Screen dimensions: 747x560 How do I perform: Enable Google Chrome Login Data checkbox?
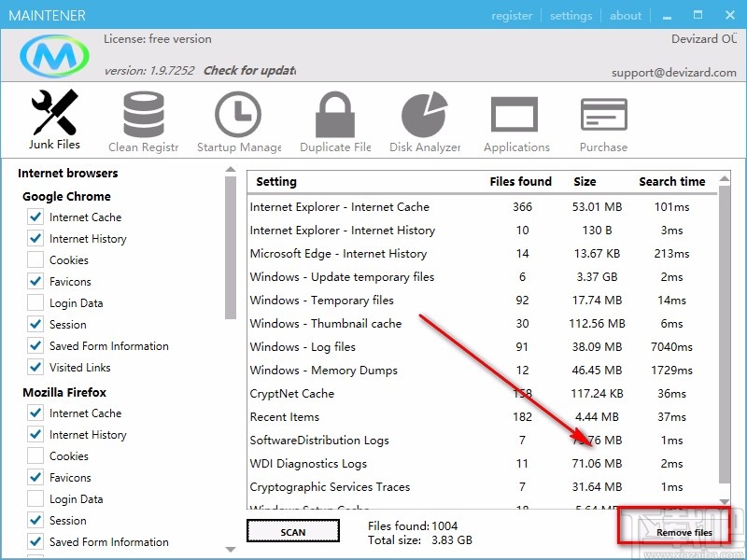[35, 302]
